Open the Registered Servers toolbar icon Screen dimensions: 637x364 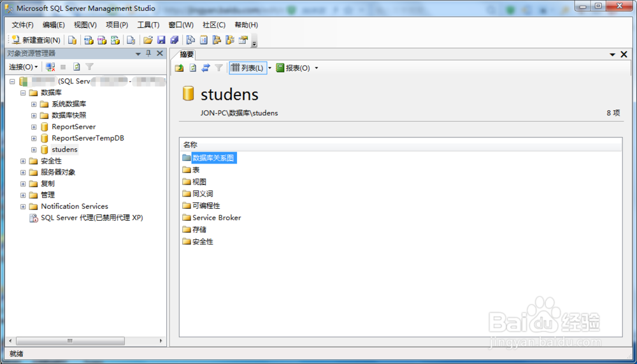[x=190, y=39]
